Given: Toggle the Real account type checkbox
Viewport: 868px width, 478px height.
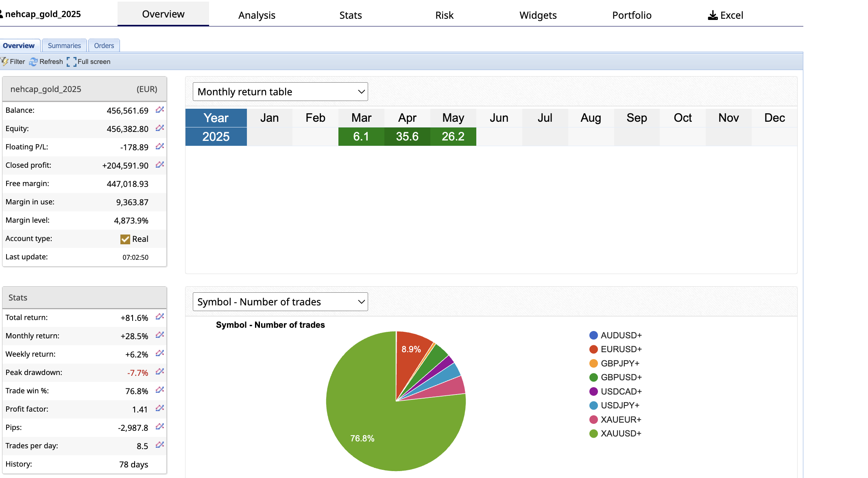Looking at the screenshot, I should [125, 239].
